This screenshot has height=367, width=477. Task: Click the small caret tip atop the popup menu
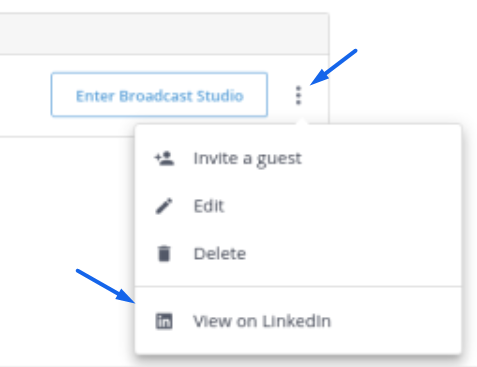(x=302, y=121)
